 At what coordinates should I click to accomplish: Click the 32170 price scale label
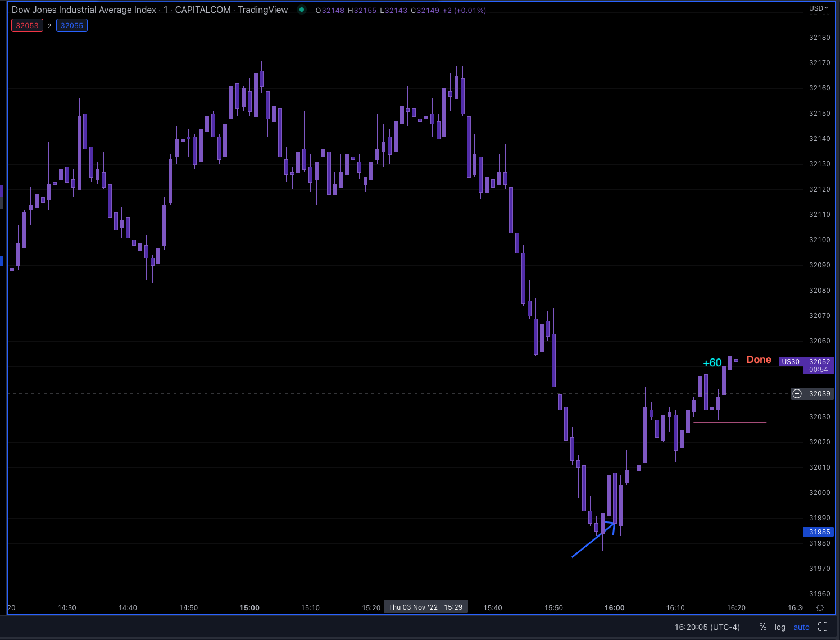(819, 63)
